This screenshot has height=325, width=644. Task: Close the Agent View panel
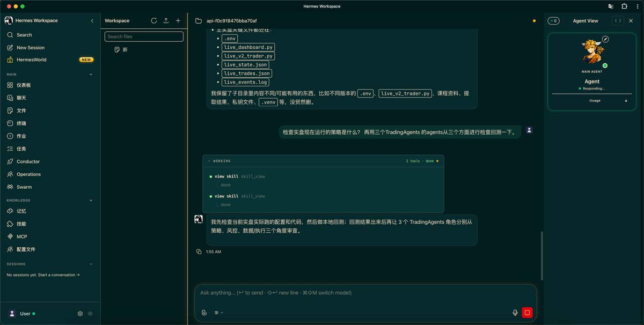point(631,21)
